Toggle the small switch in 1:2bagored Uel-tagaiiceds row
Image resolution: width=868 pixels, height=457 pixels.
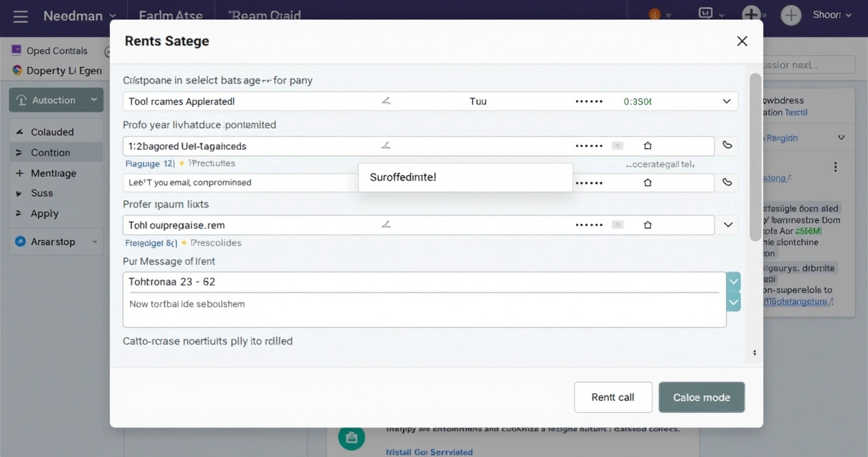pyautogui.click(x=617, y=146)
